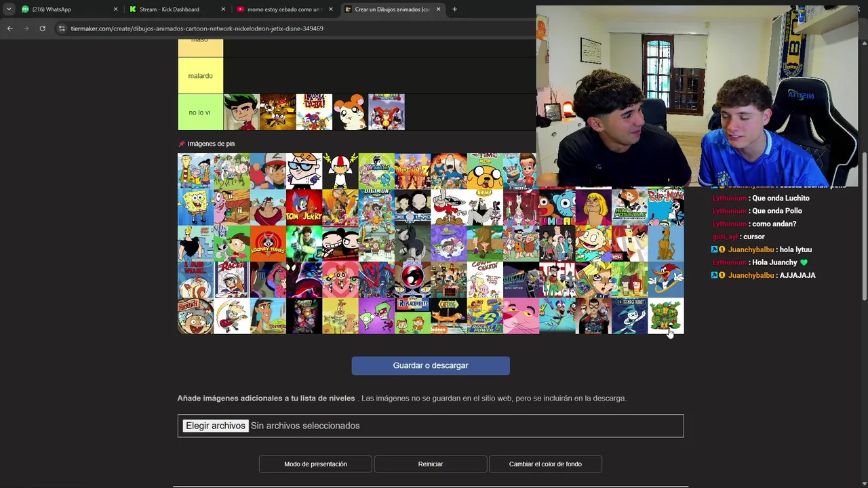Click the malardo tier label
868x488 pixels.
click(201, 76)
